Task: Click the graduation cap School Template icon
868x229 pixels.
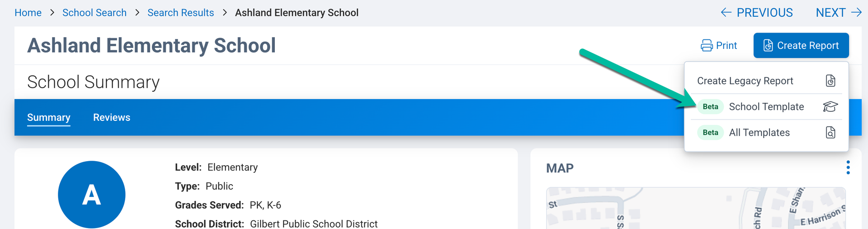Action: click(830, 107)
